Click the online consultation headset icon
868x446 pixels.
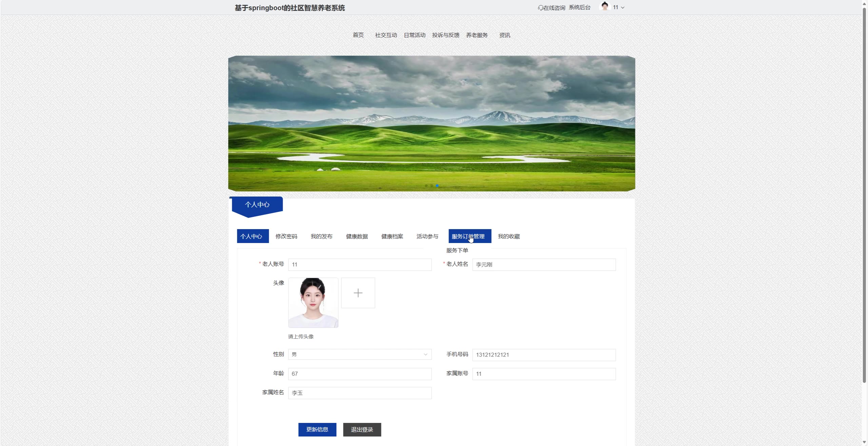(x=540, y=8)
